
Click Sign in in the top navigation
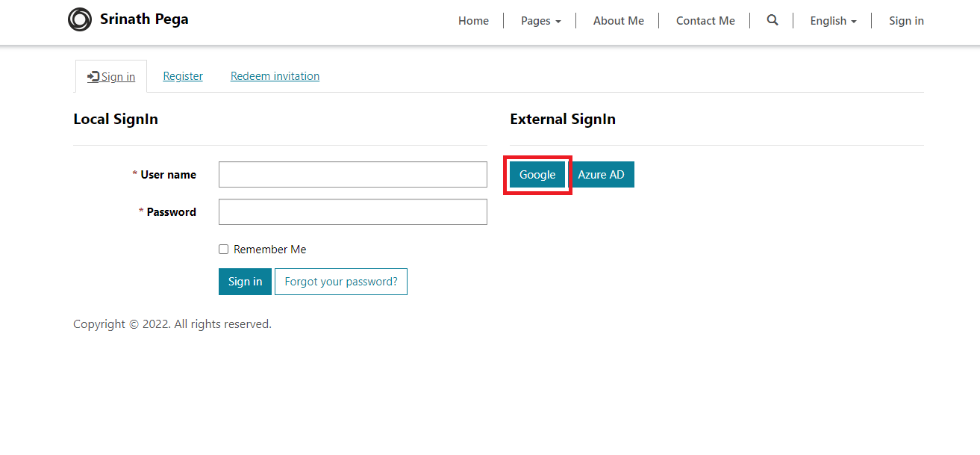click(906, 21)
